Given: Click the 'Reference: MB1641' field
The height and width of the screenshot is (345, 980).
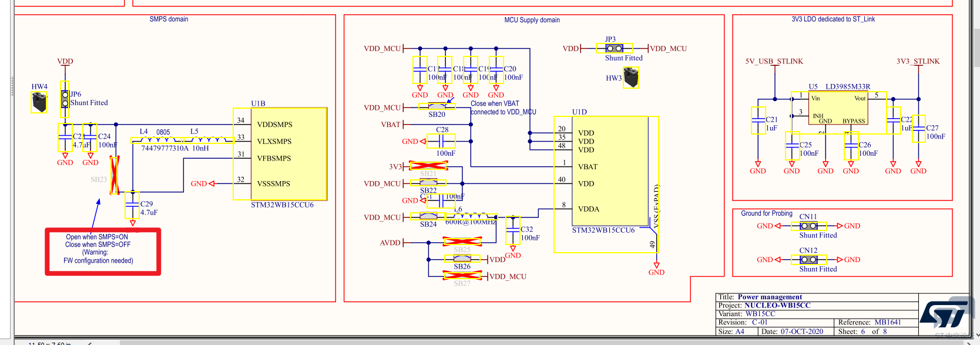Looking at the screenshot, I should pos(876,322).
